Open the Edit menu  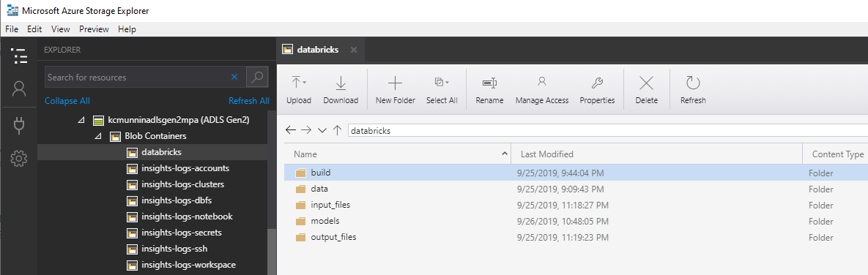[x=34, y=29]
